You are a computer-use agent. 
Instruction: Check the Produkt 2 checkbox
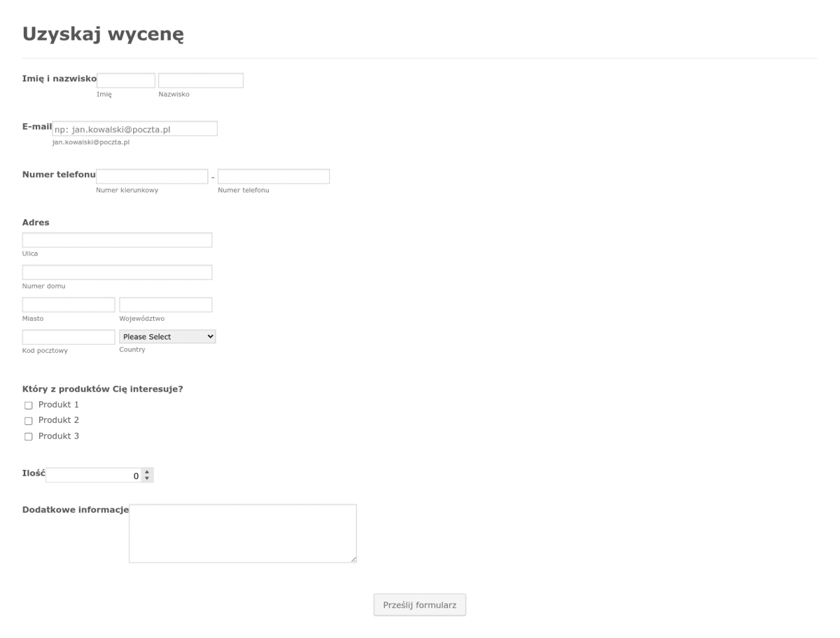(28, 421)
